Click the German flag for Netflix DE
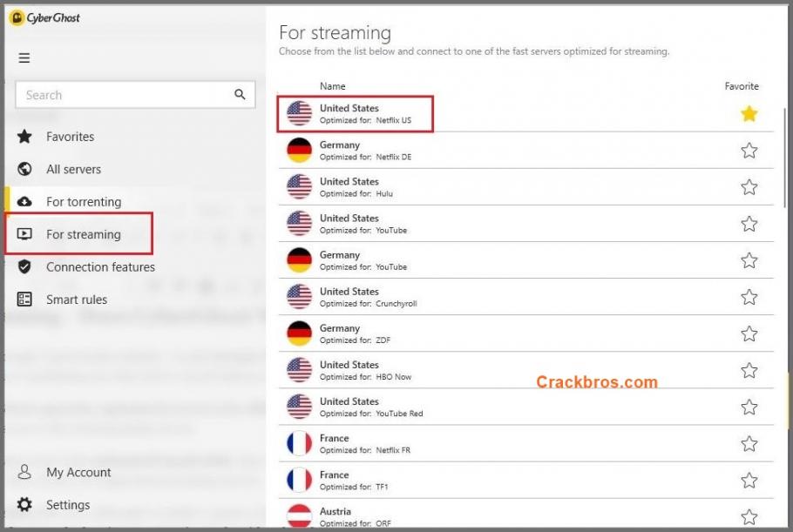 300,150
